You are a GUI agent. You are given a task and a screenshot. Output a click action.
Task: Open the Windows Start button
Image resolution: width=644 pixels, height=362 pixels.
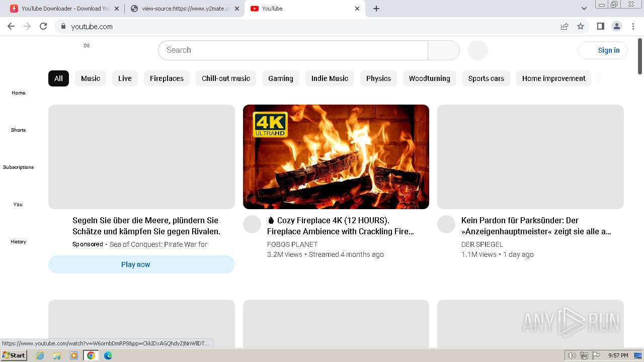coord(14,355)
